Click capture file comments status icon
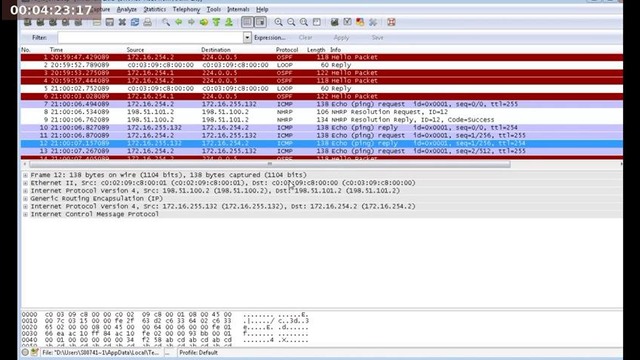This screenshot has width=640, height=360. pyautogui.click(x=34, y=352)
